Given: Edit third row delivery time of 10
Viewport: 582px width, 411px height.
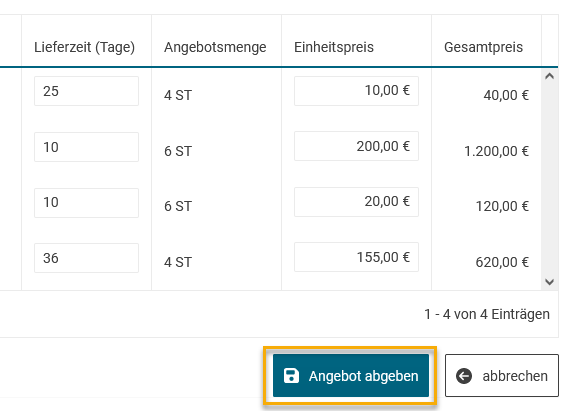Looking at the screenshot, I should tap(86, 203).
